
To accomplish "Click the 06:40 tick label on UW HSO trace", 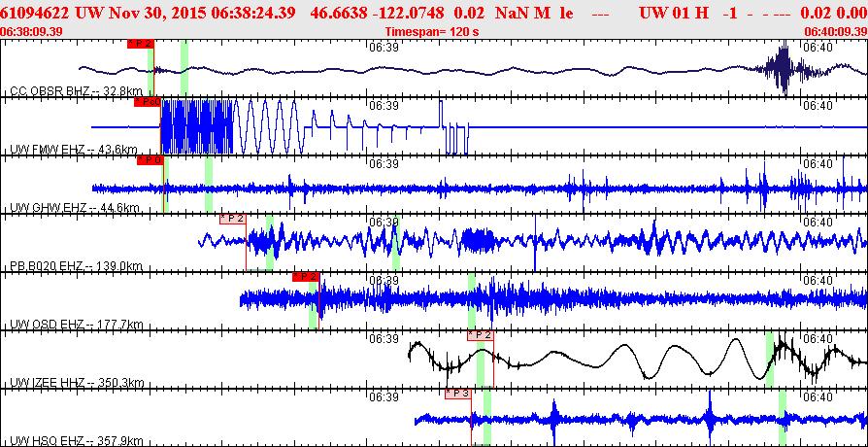I will tap(818, 397).
